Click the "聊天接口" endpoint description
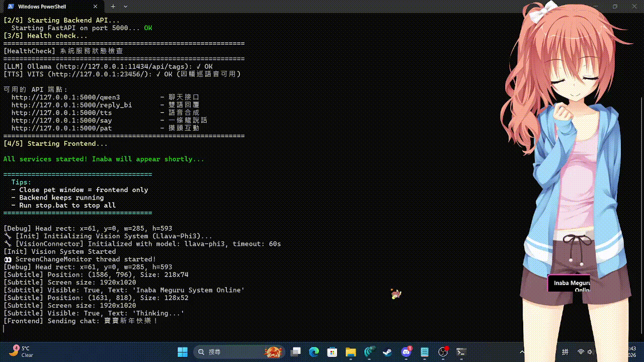 (184, 97)
